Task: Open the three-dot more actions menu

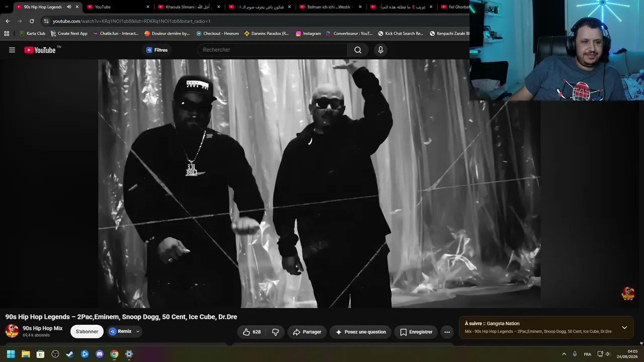Action: 447,332
